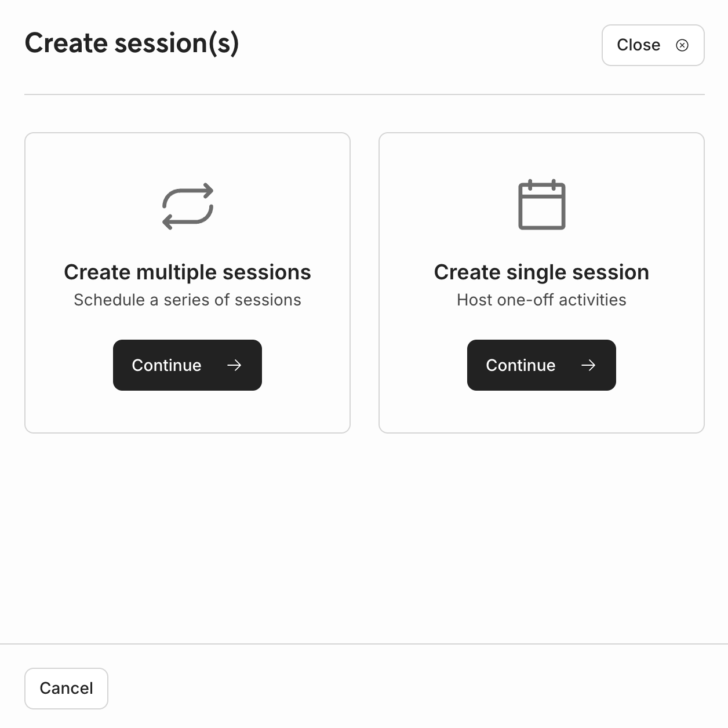Click the calendar icon for single session
The height and width of the screenshot is (728, 728).
541,205
